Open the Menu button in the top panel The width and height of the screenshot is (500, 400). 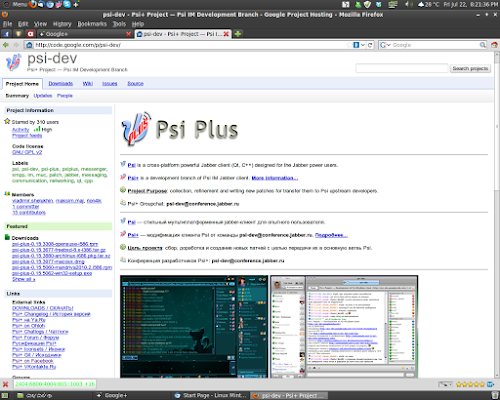[x=16, y=4]
